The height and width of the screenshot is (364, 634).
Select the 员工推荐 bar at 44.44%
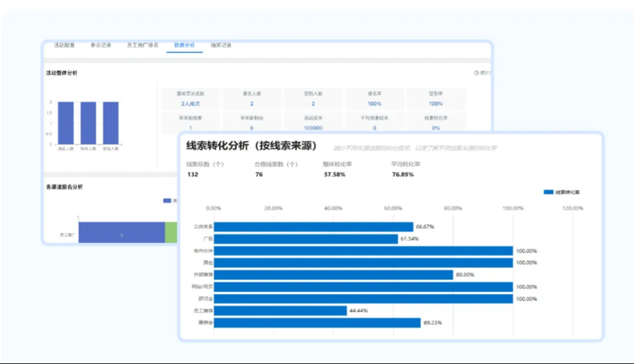click(280, 310)
